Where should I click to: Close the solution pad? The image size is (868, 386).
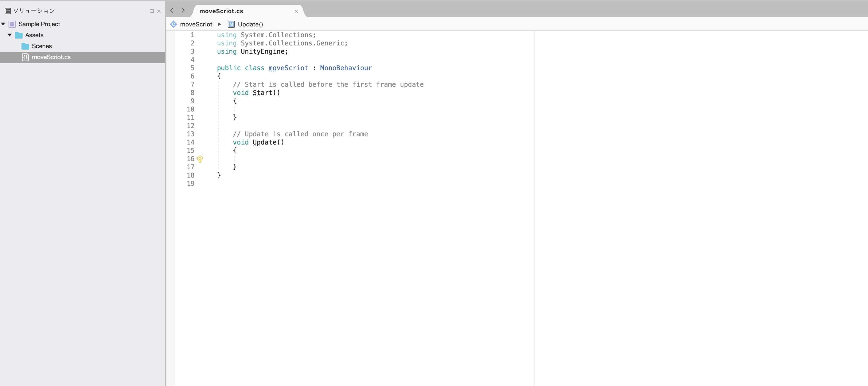coord(159,11)
